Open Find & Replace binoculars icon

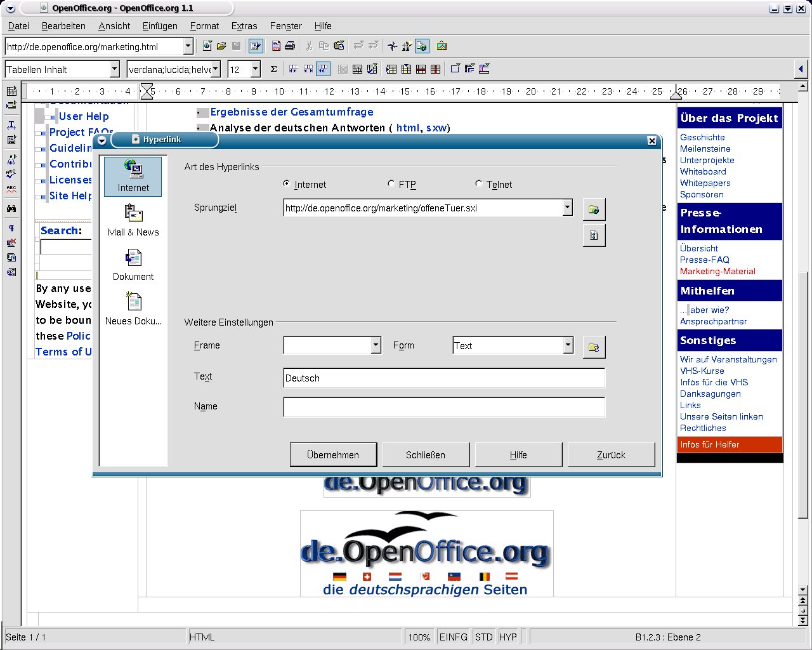[x=11, y=208]
